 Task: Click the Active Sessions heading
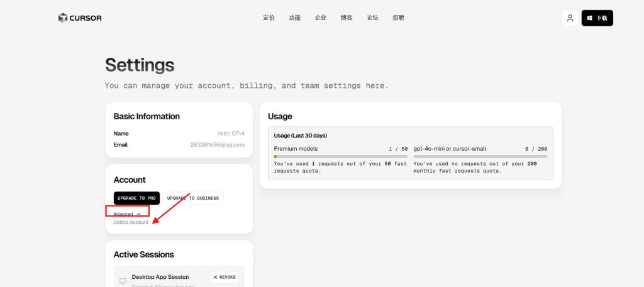pos(144,254)
